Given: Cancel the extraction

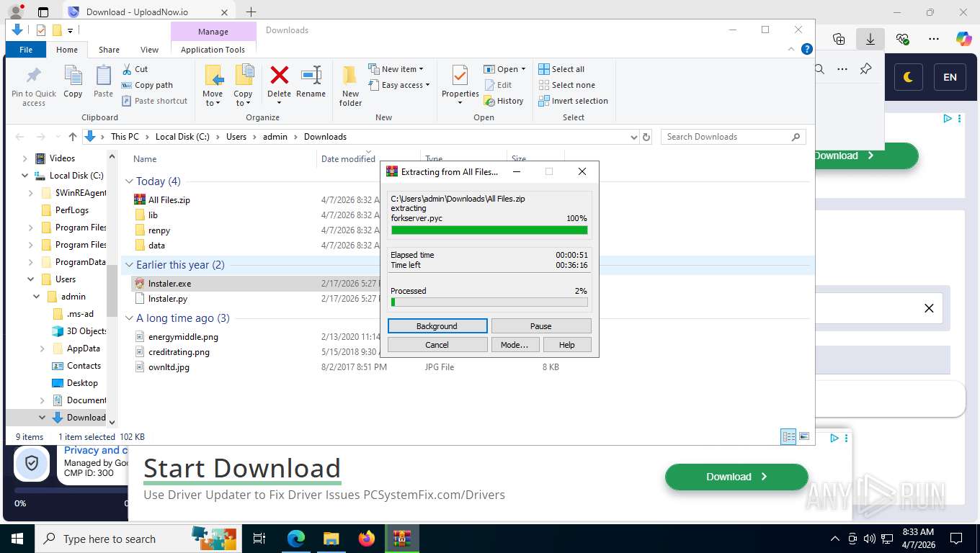Looking at the screenshot, I should point(437,345).
